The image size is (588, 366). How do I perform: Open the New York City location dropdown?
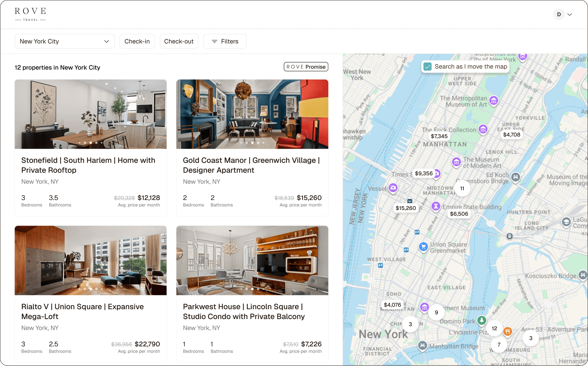pyautogui.click(x=64, y=41)
